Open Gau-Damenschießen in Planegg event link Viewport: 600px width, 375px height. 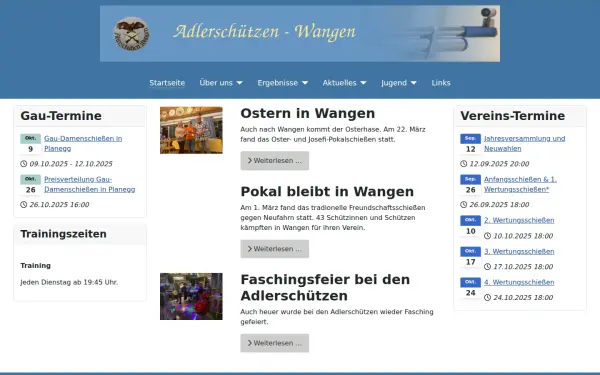83,143
